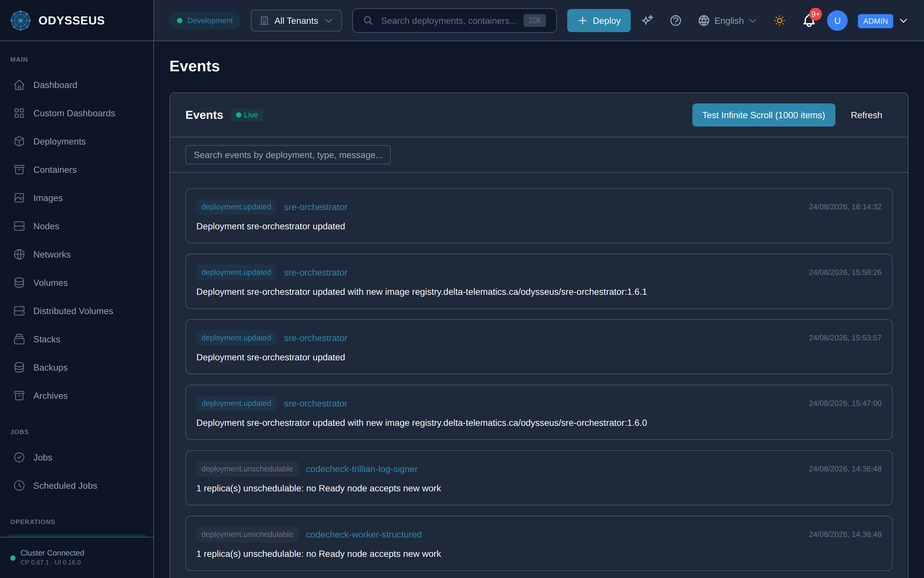Image resolution: width=924 pixels, height=578 pixels.
Task: Open sre-orchestrator link from 15:53:57 event
Action: pos(315,338)
